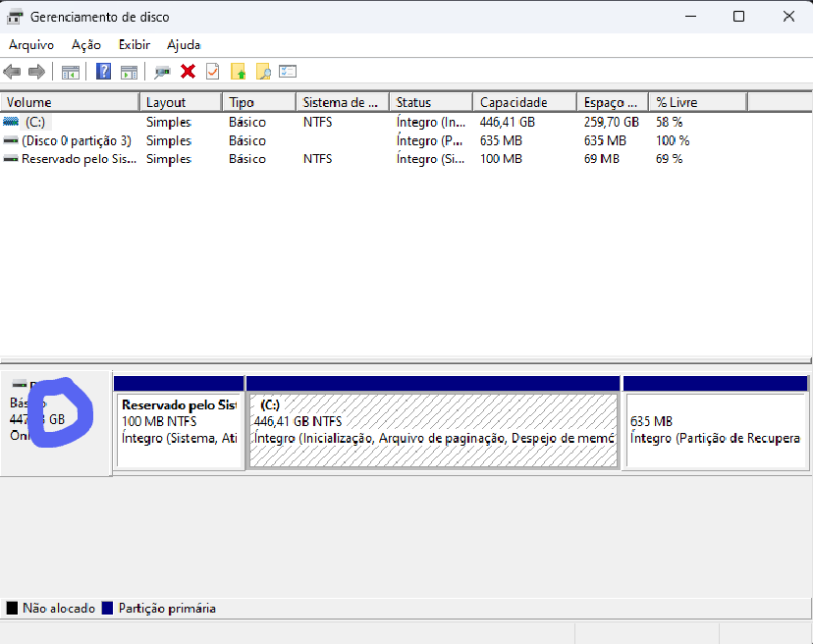The width and height of the screenshot is (813, 644).
Task: Click the 100 % free cell
Action: click(673, 140)
